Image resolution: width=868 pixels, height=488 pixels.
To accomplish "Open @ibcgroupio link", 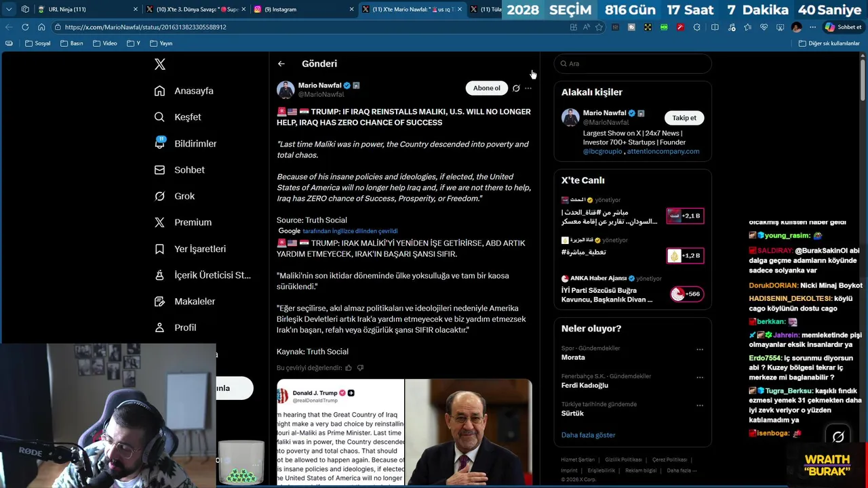I will pyautogui.click(x=602, y=151).
